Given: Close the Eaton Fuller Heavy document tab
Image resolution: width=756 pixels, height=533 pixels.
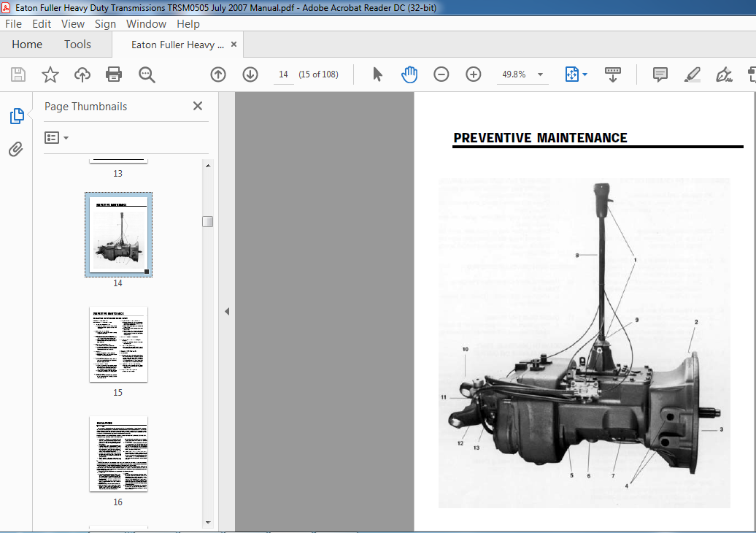Looking at the screenshot, I should pyautogui.click(x=234, y=45).
